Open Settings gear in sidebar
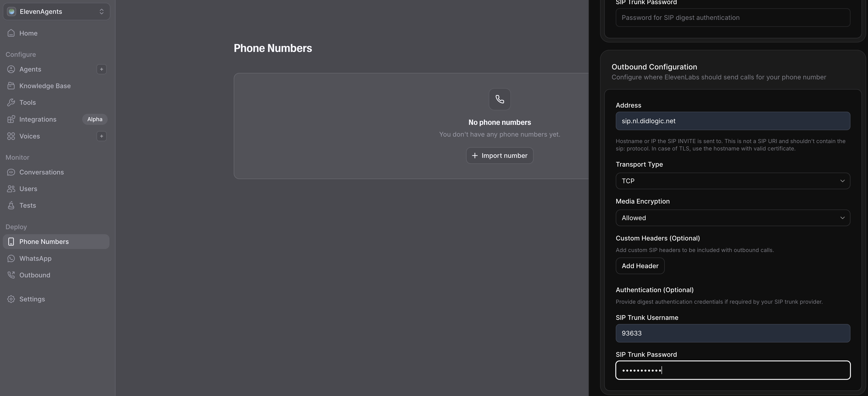Viewport: 868px width, 396px height. pos(32,299)
